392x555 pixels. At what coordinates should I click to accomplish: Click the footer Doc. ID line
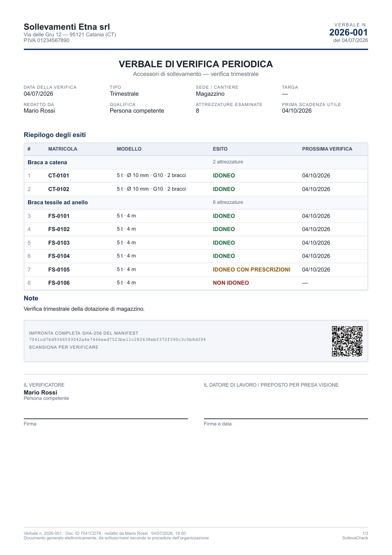point(105,533)
